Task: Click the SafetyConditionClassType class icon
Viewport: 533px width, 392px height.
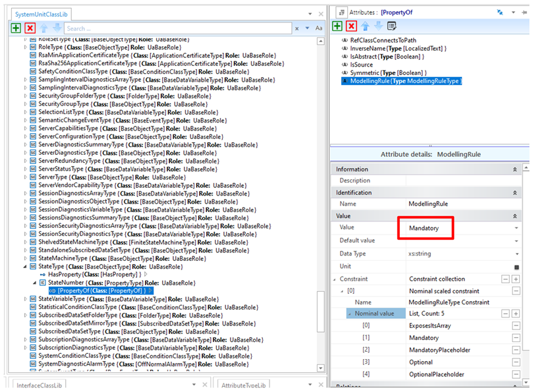Action: click(33, 71)
